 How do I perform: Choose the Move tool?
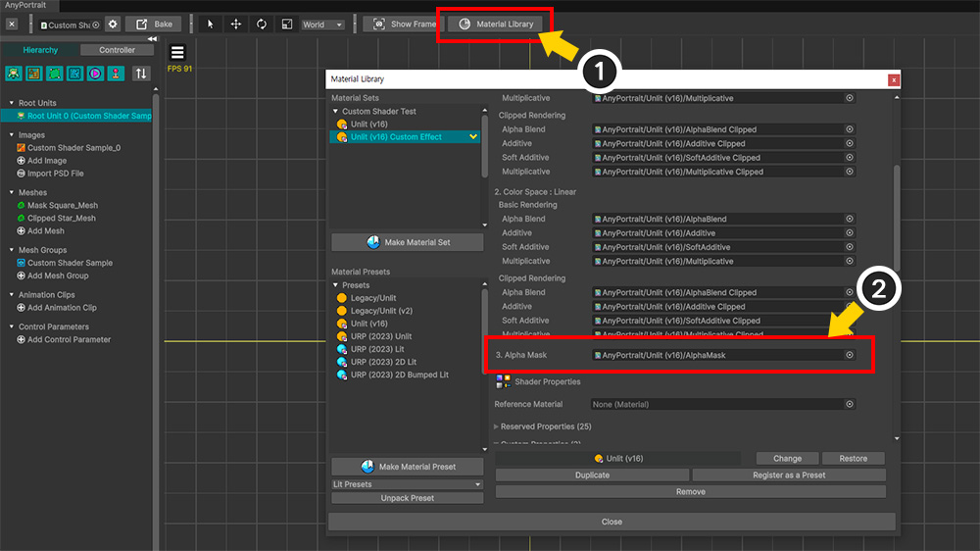tap(235, 25)
